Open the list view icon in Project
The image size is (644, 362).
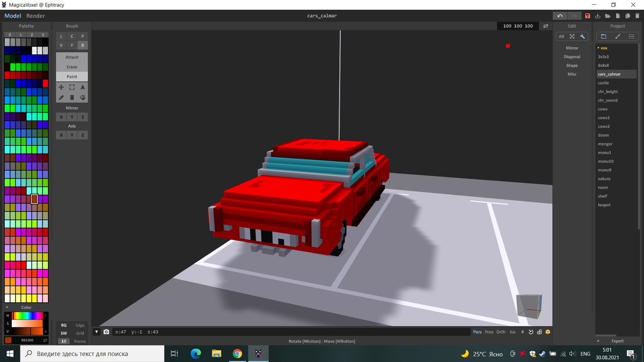tap(632, 36)
